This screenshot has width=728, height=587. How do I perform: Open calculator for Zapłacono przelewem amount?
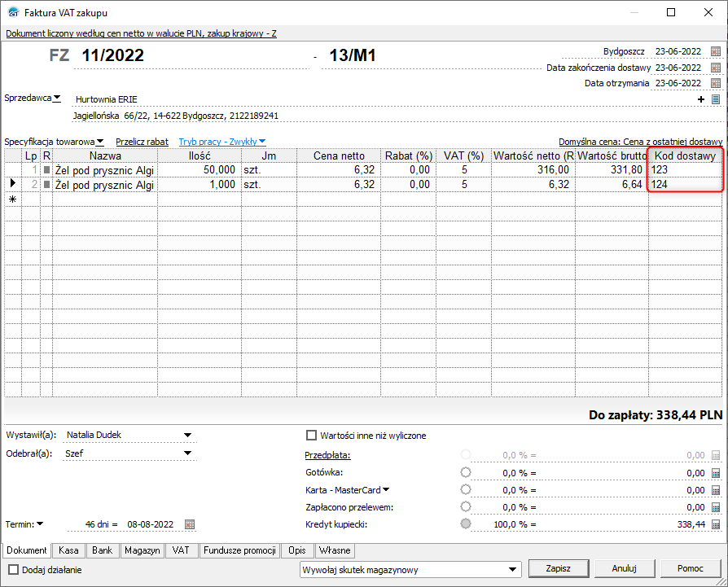pyautogui.click(x=716, y=508)
